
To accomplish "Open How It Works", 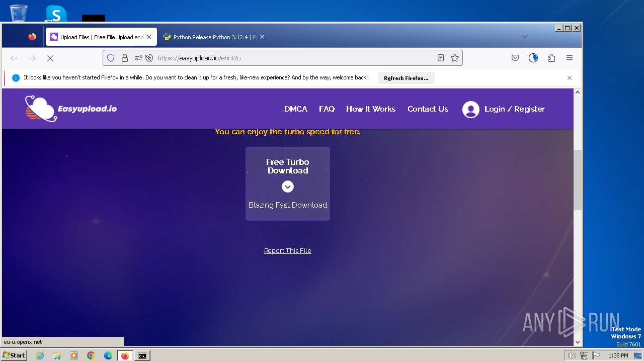I will tap(371, 109).
